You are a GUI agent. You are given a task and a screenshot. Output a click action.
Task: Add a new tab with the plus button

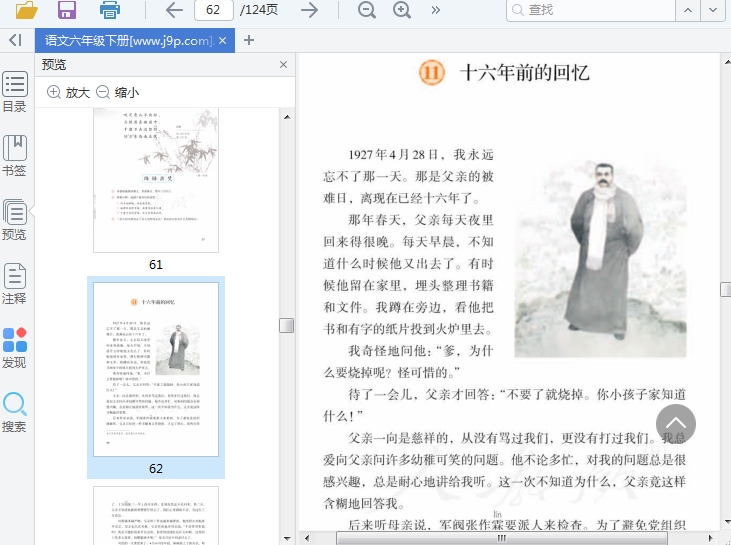pos(249,40)
